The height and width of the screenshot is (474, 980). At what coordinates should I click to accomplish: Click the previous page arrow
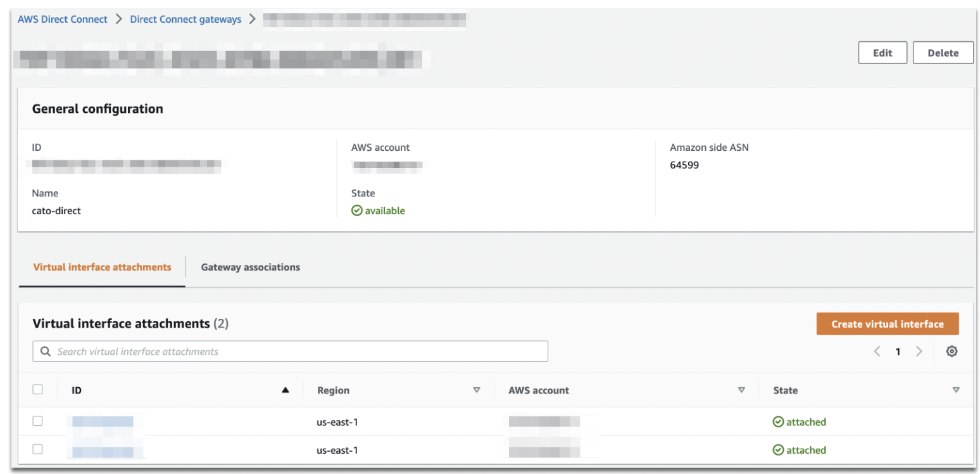[877, 351]
